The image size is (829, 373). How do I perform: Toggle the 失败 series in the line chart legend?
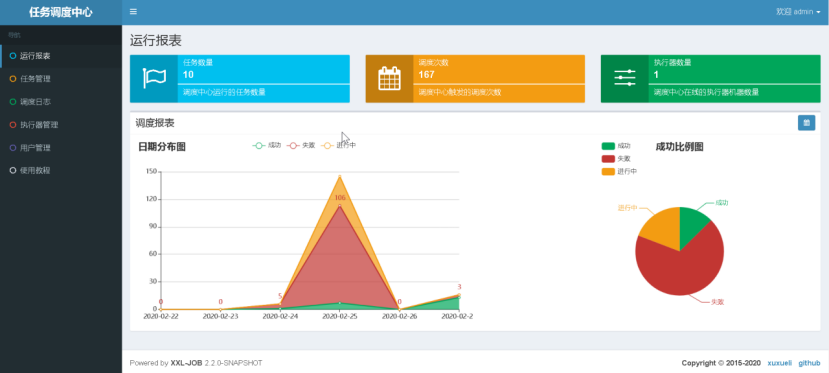point(301,145)
